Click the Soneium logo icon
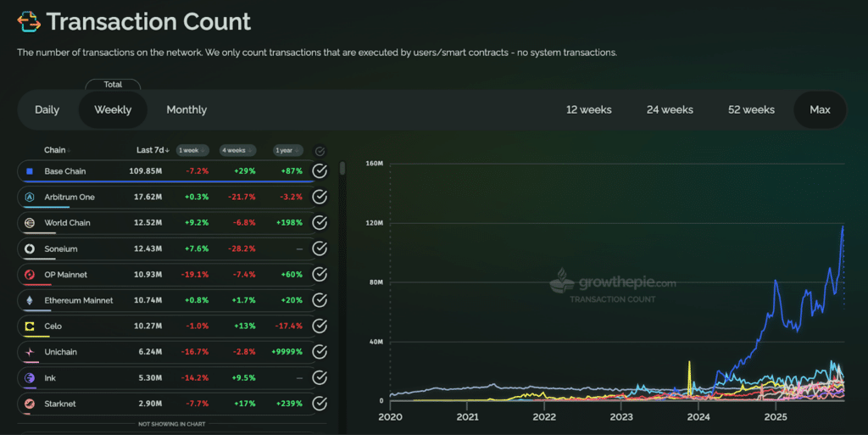This screenshot has height=435, width=868. (x=30, y=249)
